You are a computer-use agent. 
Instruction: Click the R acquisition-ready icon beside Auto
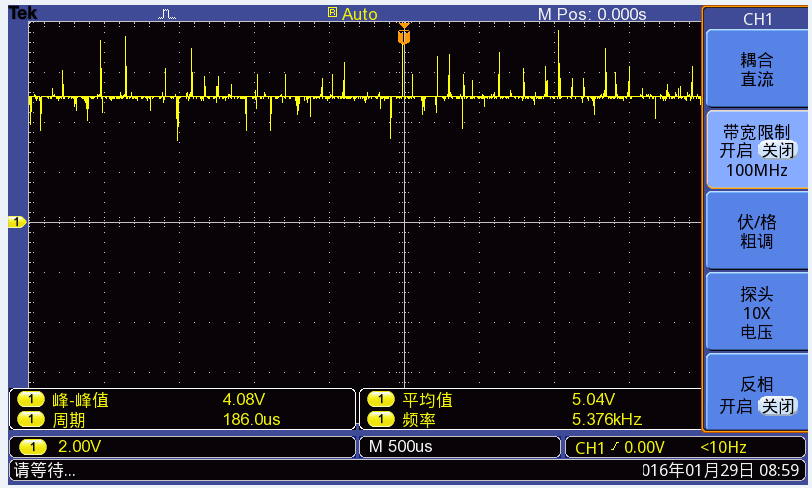(x=332, y=13)
